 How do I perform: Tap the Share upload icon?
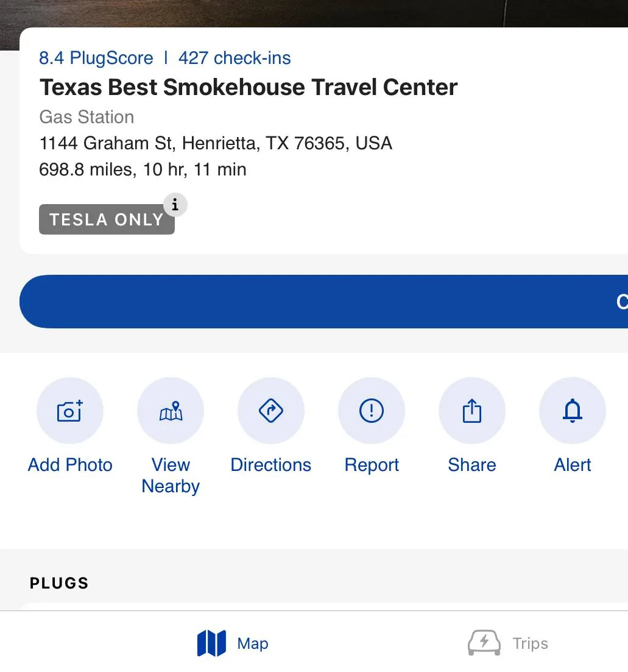tap(472, 411)
